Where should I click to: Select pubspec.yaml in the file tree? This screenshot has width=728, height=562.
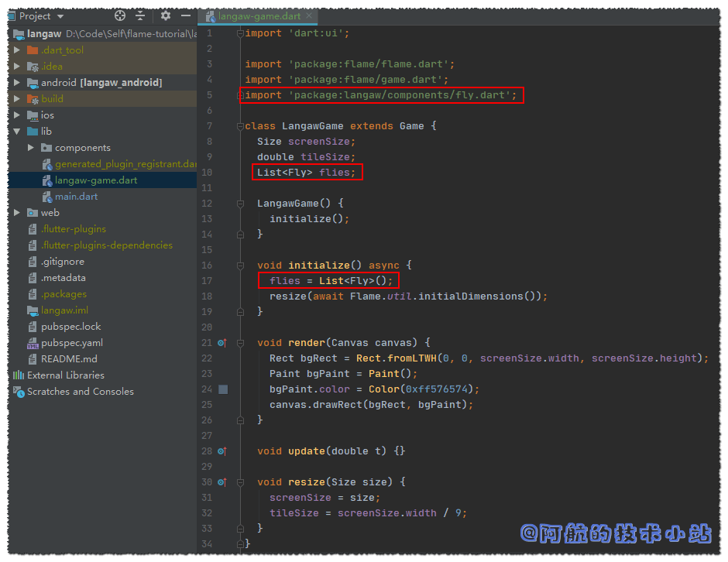(x=72, y=343)
